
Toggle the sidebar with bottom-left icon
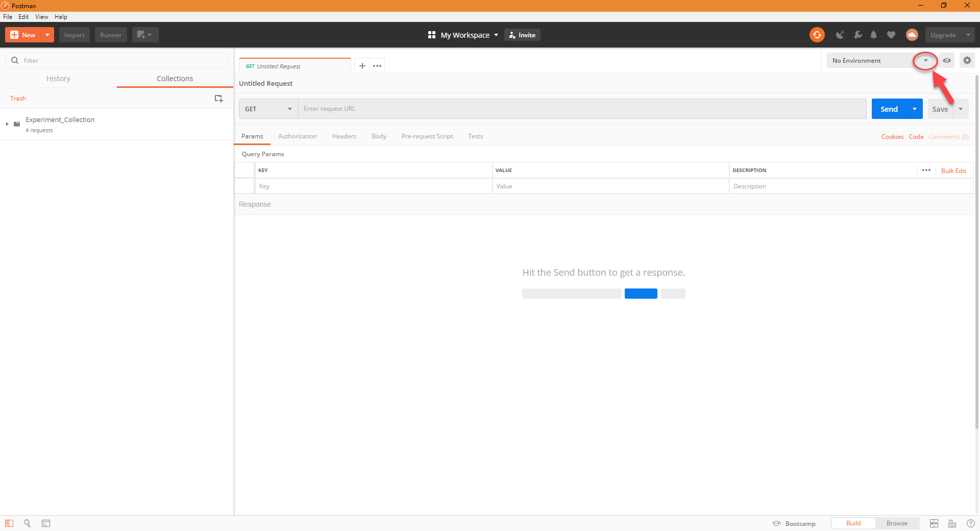9,523
